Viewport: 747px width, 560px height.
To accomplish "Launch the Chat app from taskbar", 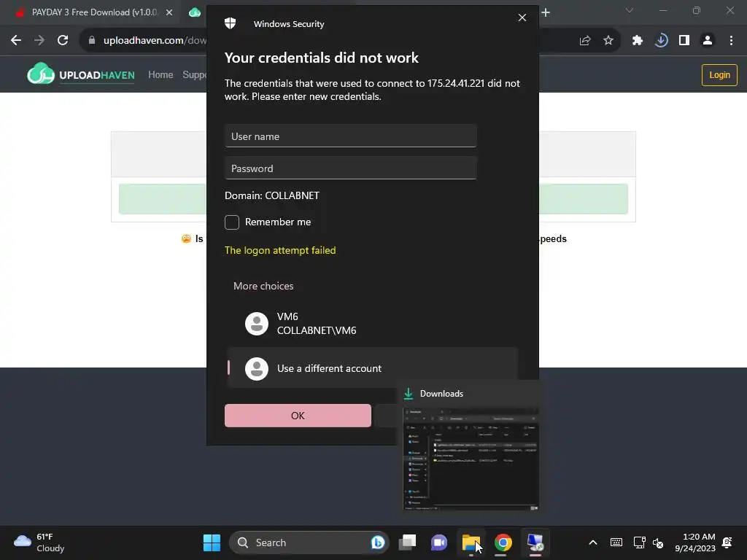I will (x=438, y=542).
